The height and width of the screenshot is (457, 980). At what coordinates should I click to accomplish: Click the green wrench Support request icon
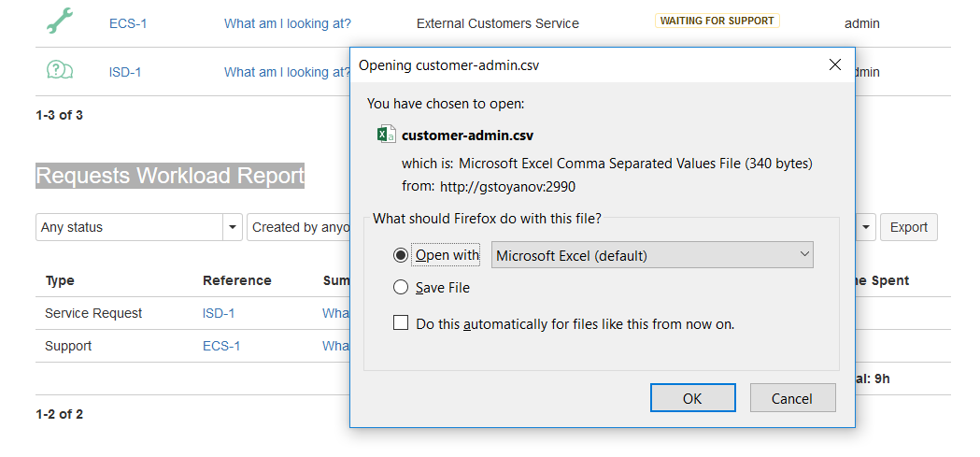(59, 21)
